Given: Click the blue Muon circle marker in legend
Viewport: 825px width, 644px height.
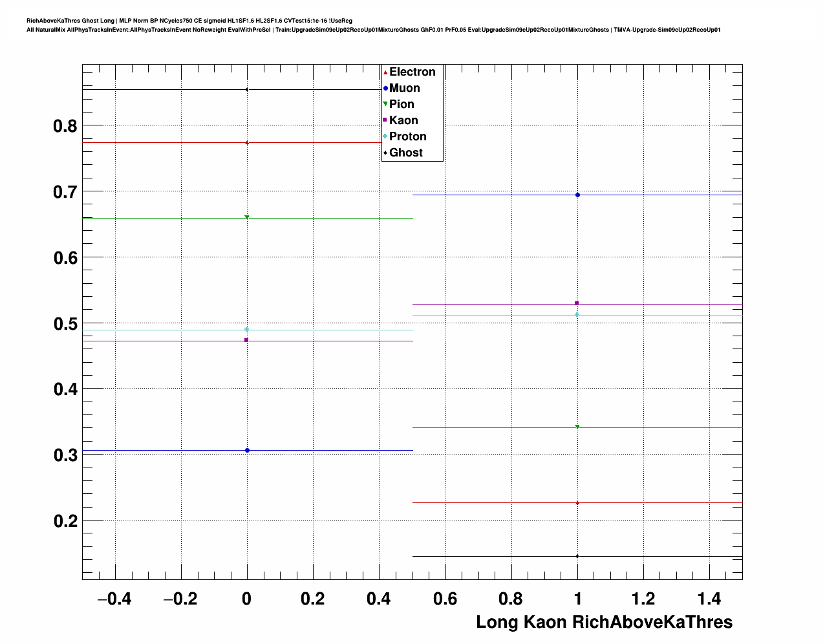Looking at the screenshot, I should [x=385, y=89].
